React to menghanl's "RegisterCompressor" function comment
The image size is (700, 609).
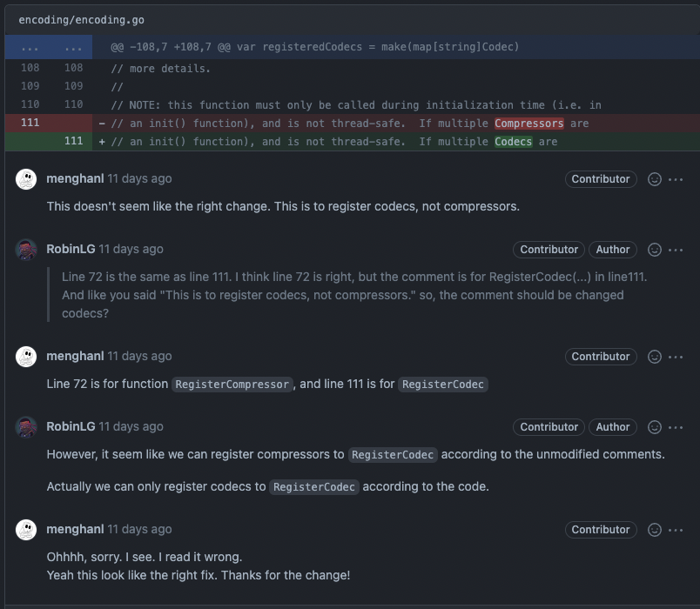pos(655,357)
